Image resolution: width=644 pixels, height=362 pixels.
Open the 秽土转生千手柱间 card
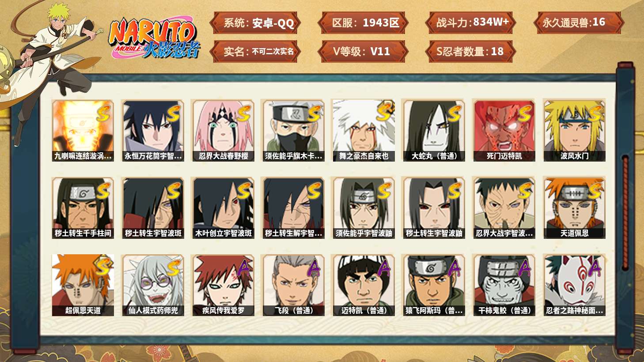(83, 208)
